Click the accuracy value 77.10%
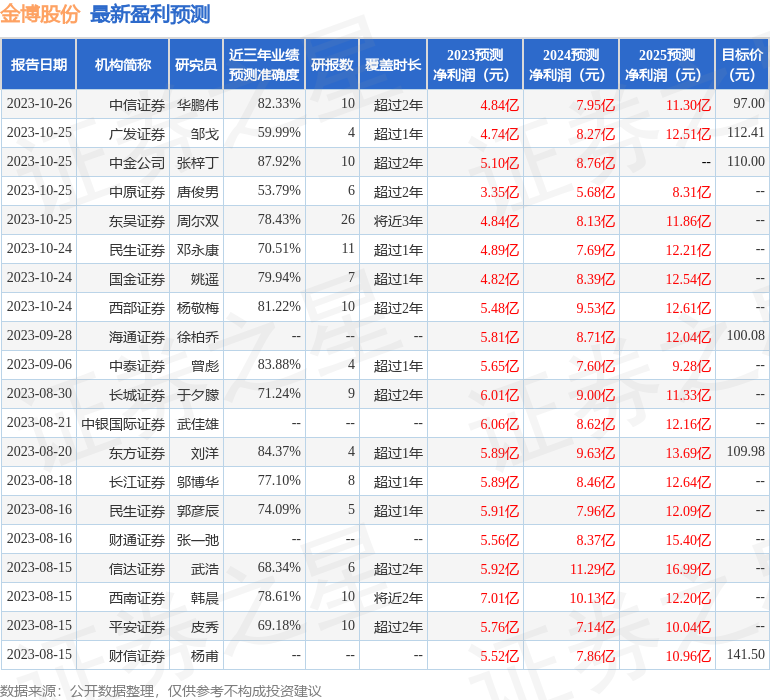Screen dimensions: 770x700 click(x=279, y=480)
